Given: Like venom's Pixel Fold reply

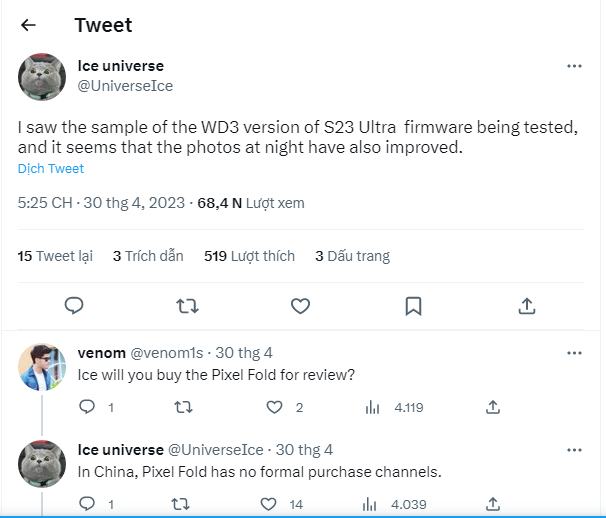Looking at the screenshot, I should [x=275, y=407].
